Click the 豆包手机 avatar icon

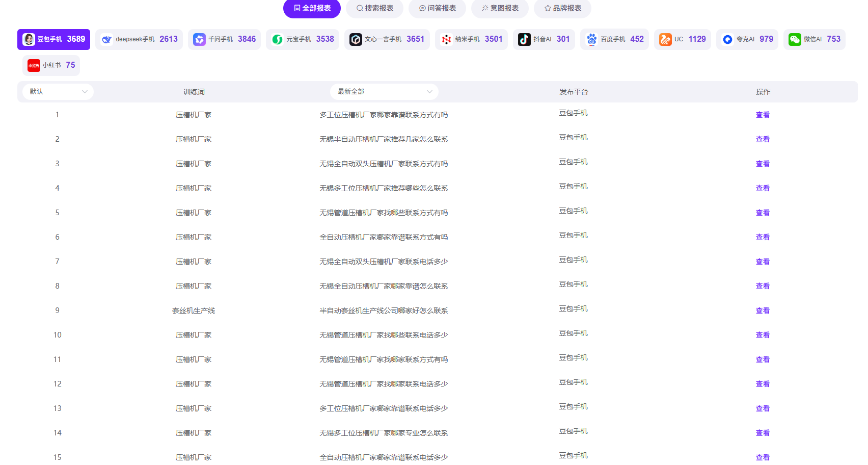(29, 39)
